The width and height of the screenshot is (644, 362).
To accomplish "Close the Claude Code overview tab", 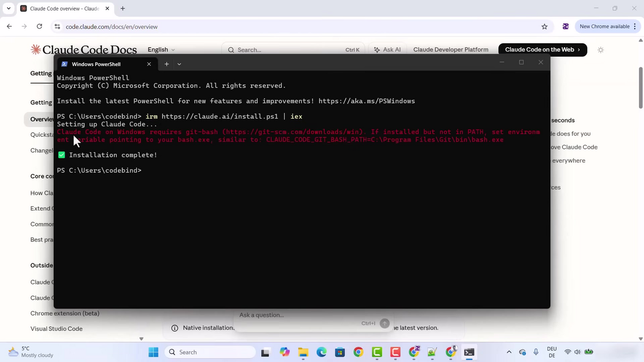I will click(107, 9).
